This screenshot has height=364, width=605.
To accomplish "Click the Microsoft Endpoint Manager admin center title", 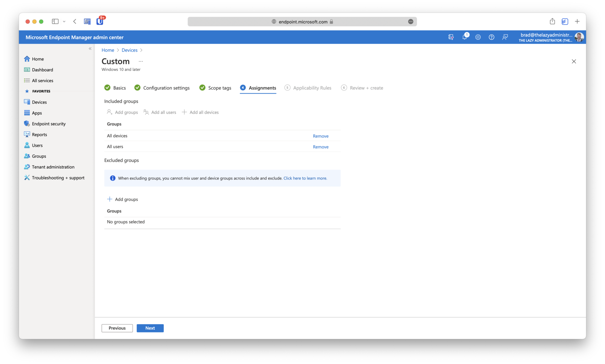I will (74, 37).
